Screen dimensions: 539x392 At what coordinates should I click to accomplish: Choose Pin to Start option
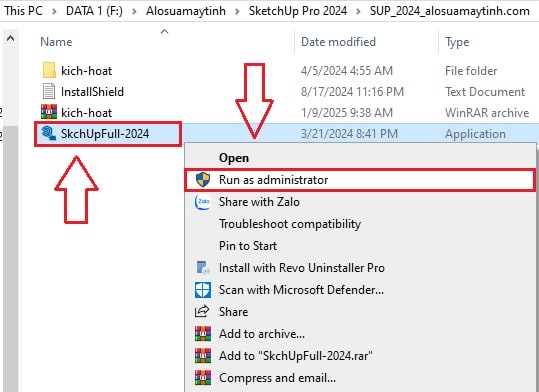coord(248,246)
